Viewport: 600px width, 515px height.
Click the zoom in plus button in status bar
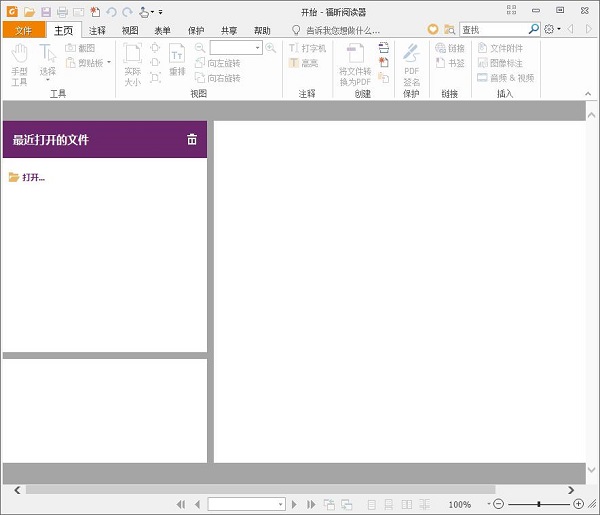579,504
